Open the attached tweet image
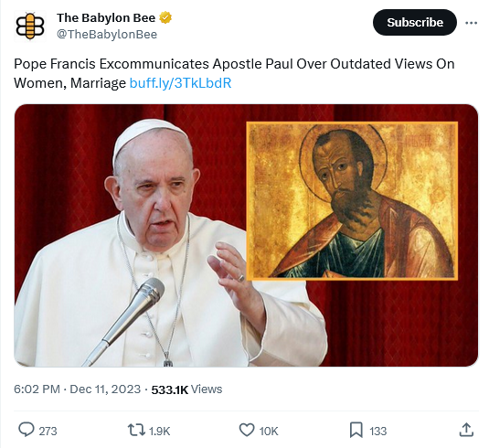This screenshot has width=489, height=448. point(246,236)
